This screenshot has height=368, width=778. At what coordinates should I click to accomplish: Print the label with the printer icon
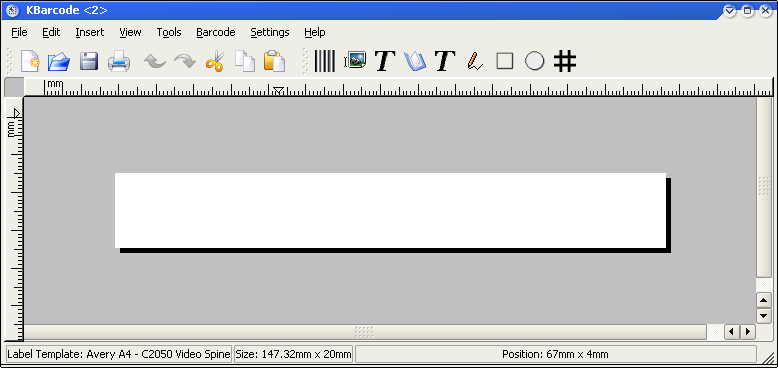point(119,61)
